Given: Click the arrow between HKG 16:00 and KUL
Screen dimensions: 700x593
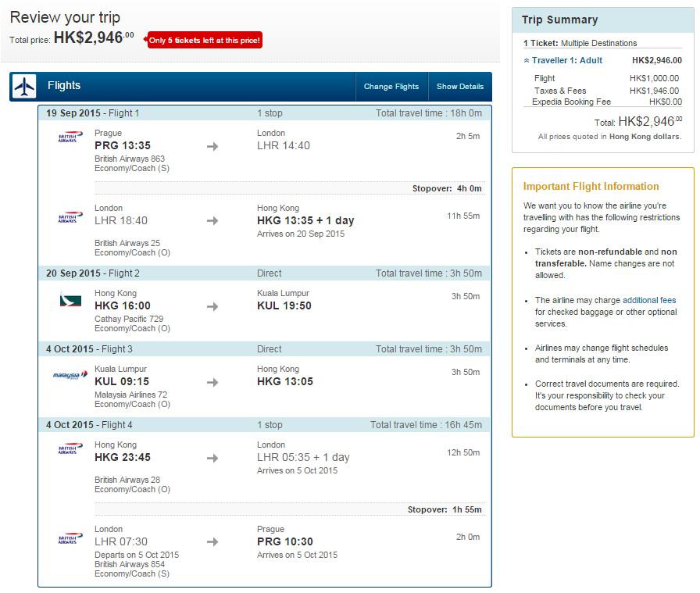Looking at the screenshot, I should click(x=212, y=306).
